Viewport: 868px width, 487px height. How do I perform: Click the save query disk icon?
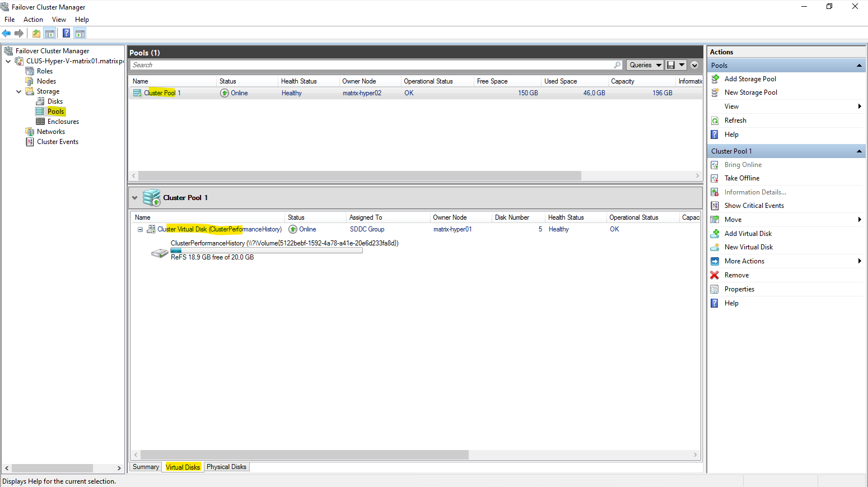[671, 65]
